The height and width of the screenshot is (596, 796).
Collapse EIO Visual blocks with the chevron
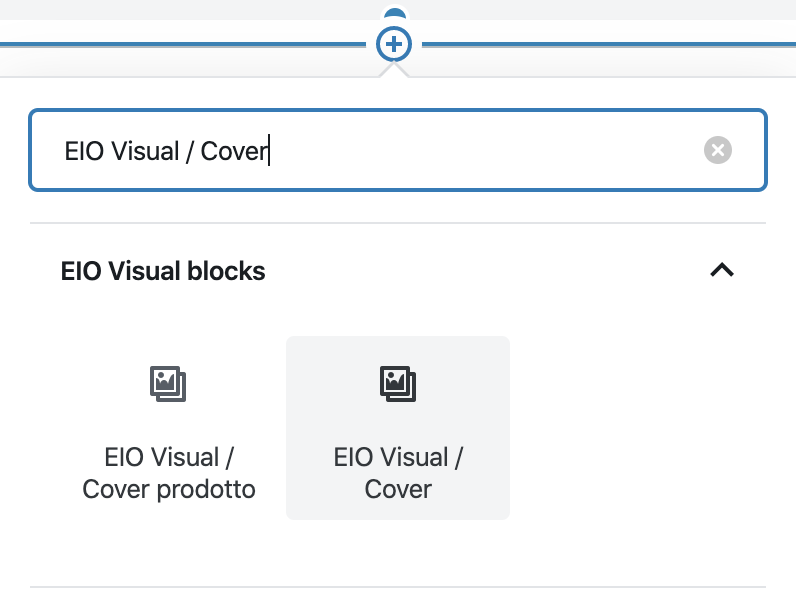[x=722, y=270]
